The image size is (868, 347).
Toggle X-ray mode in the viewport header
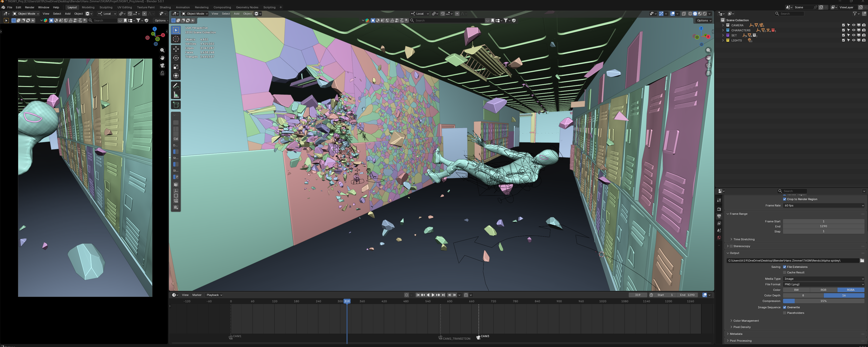click(x=684, y=13)
